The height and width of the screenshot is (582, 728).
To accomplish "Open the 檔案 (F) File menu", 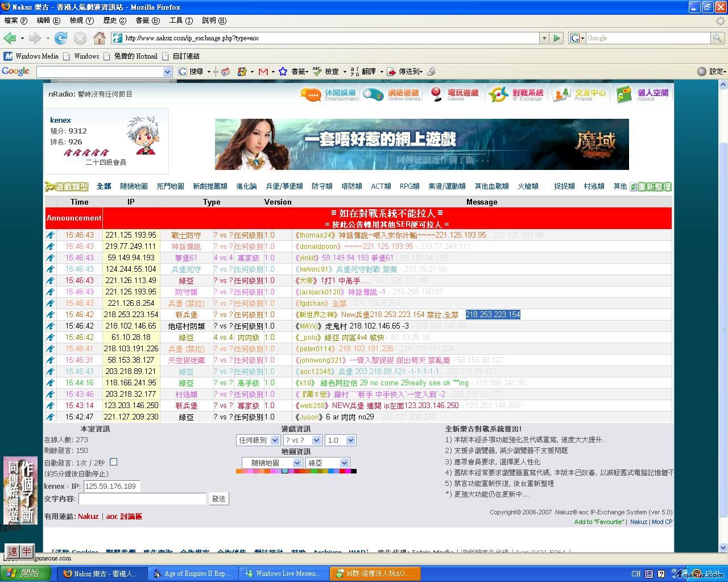I will coord(16,20).
